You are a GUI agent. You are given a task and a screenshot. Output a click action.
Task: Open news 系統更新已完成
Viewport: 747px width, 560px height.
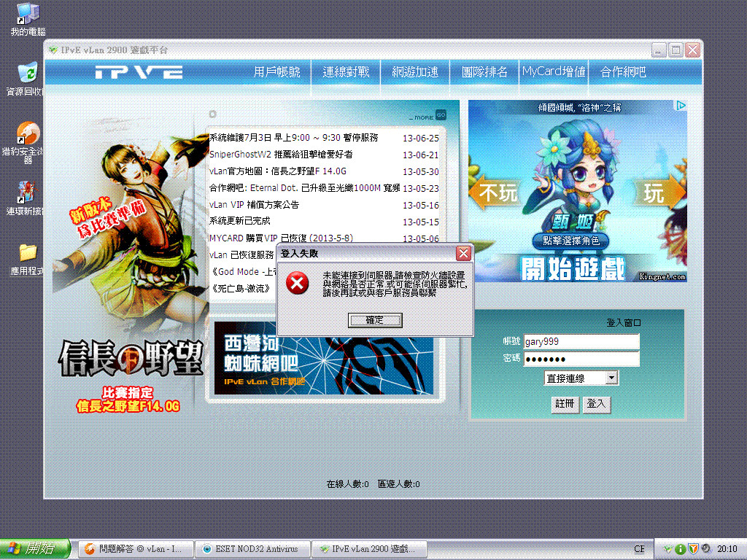tap(239, 221)
